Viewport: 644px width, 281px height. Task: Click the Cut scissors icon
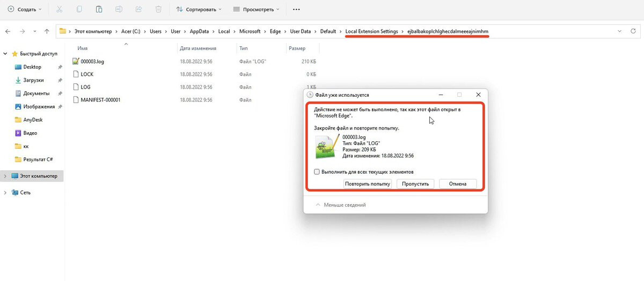[60, 9]
